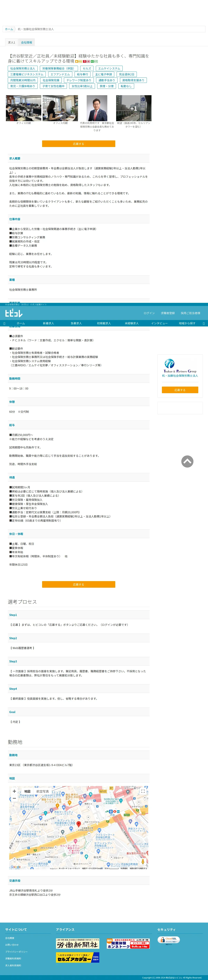The width and height of the screenshot is (208, 980).
Task: Open the representative portrait photo
Action: tap(97, 108)
